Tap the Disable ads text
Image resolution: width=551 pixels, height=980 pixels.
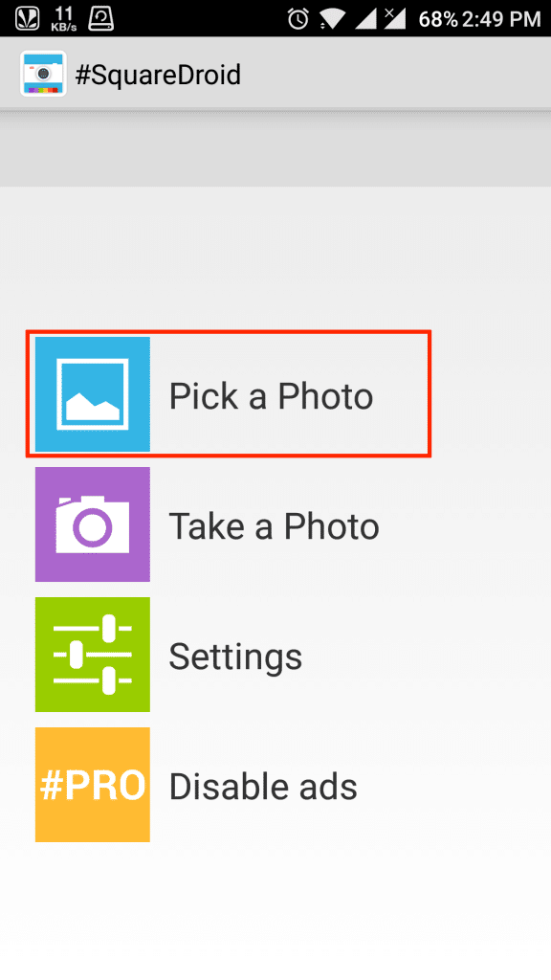pyautogui.click(x=263, y=787)
